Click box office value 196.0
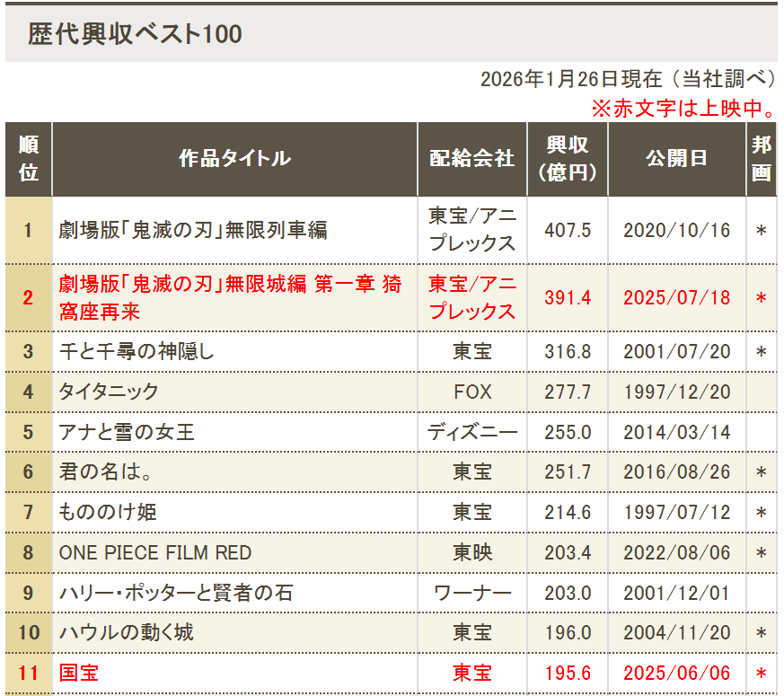Screen dimensions: 784x696 pyautogui.click(x=568, y=633)
